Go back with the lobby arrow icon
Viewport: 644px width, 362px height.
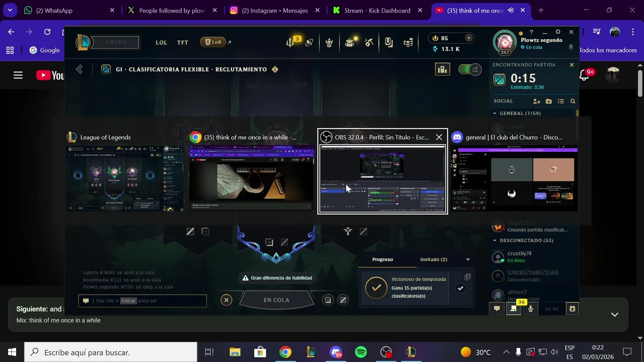point(79,69)
